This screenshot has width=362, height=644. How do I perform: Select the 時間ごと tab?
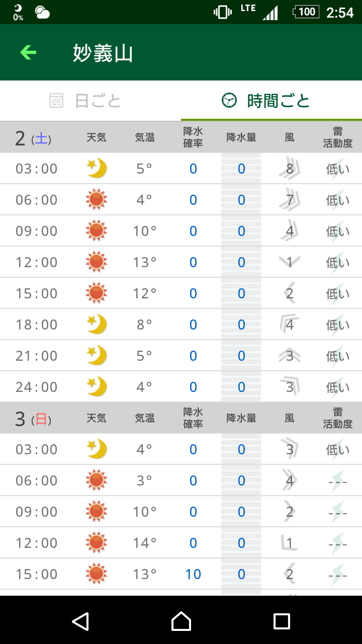point(271,101)
